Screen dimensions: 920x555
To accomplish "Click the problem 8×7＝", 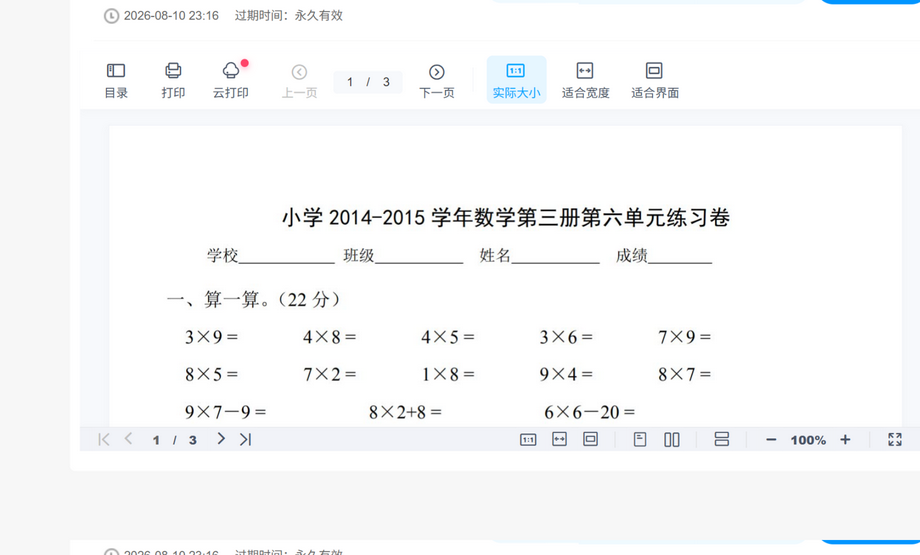I will (x=684, y=374).
